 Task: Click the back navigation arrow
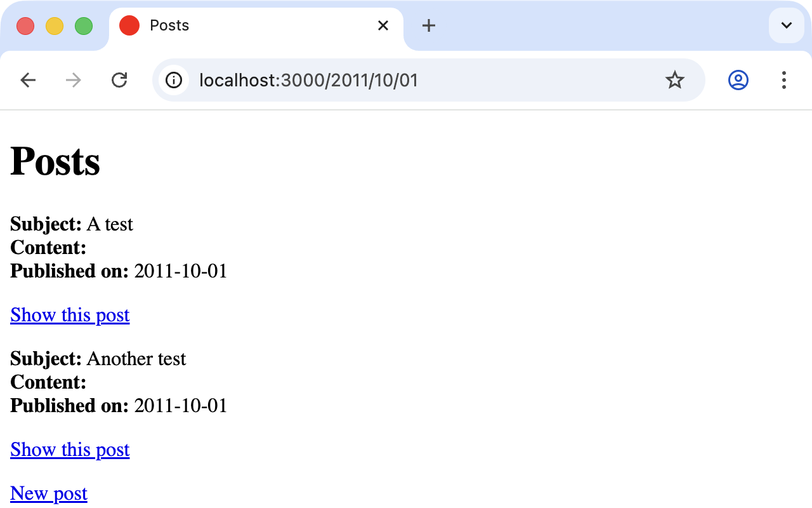pos(28,80)
